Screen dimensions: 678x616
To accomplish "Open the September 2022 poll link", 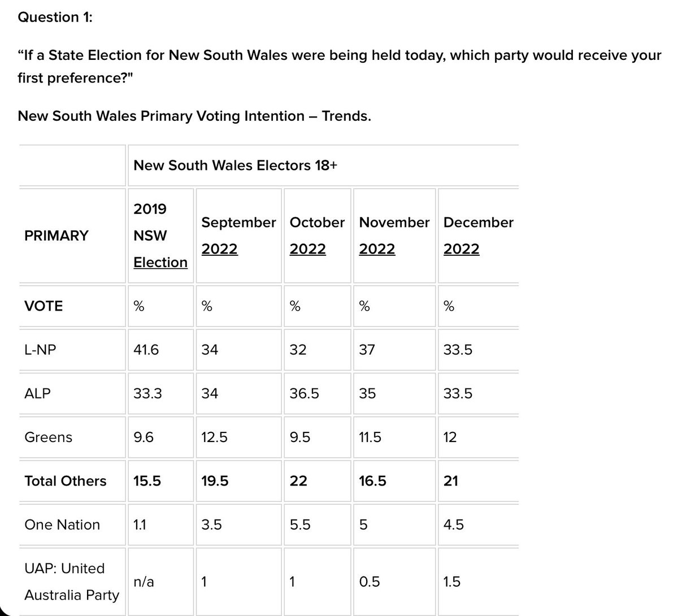I will [219, 249].
